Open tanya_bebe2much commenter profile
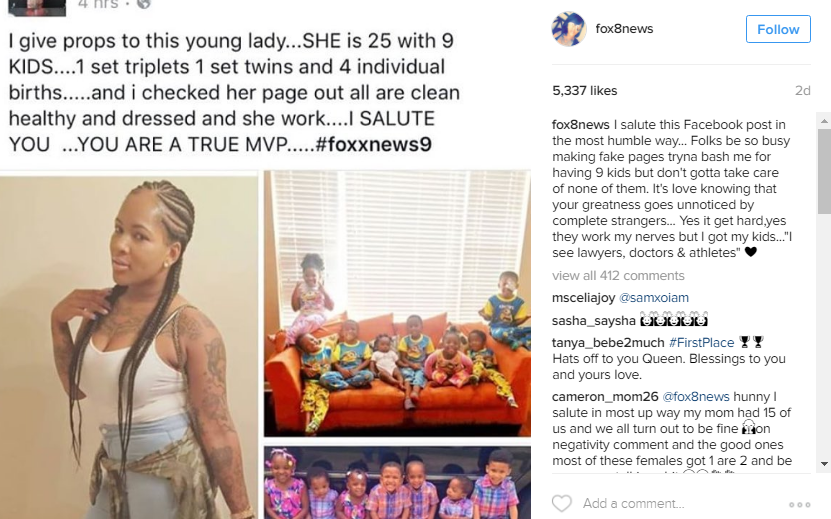831x519 pixels. click(x=608, y=342)
